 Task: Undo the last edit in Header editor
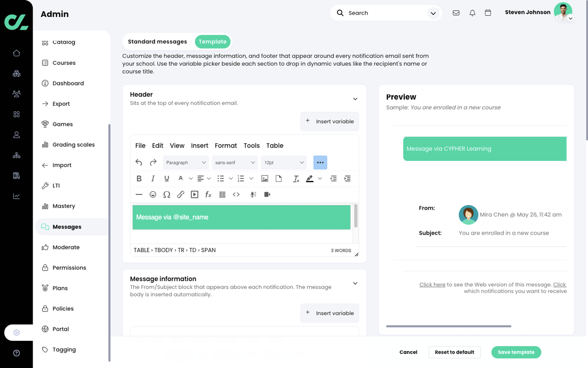(x=139, y=162)
